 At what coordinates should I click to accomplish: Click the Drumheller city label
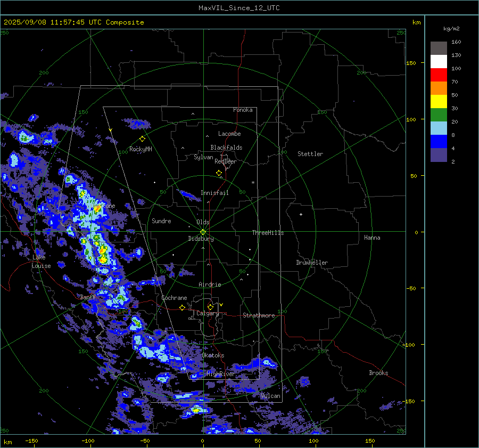pos(312,263)
